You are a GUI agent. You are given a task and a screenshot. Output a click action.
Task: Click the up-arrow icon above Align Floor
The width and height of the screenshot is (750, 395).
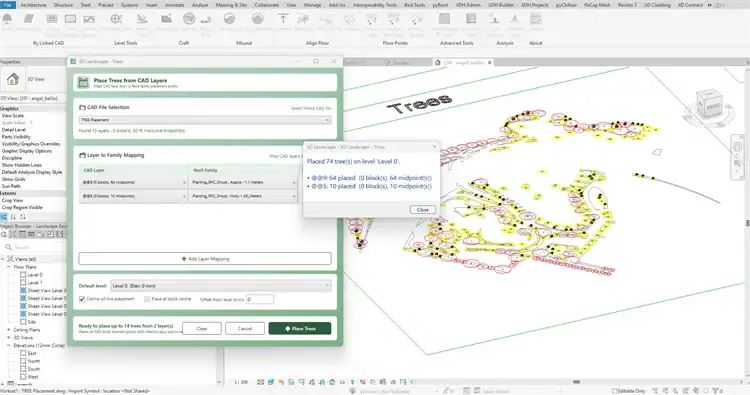[283, 19]
